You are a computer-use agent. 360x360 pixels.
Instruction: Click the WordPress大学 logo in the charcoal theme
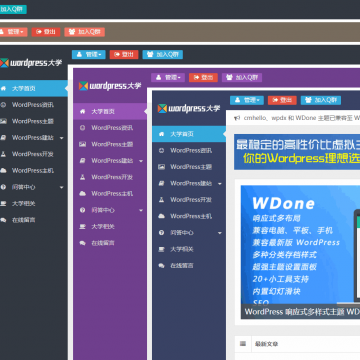[x=31, y=63]
